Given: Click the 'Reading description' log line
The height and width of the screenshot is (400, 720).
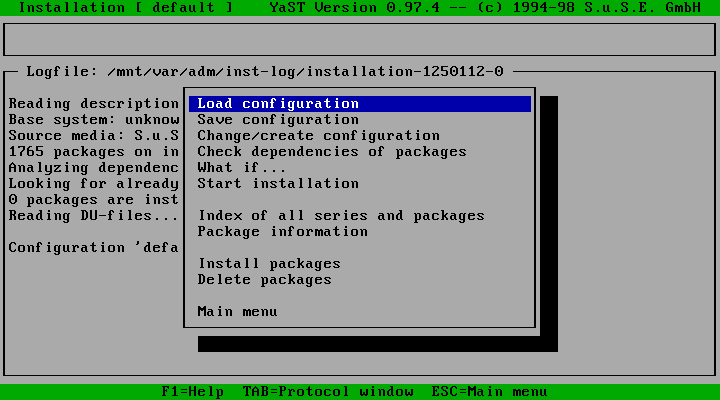Looking at the screenshot, I should tap(94, 104).
